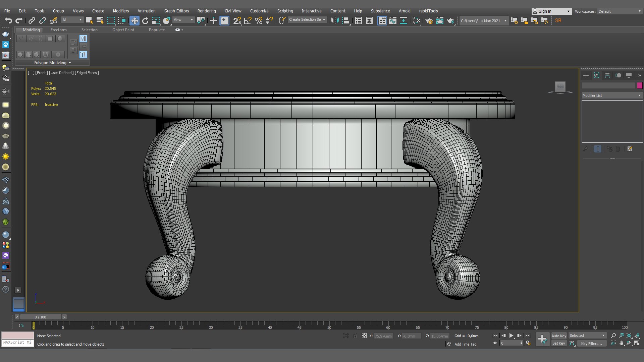Toggle Selection Lock padlock icon
Viewport: 644px width, 362px height.
tap(355, 336)
